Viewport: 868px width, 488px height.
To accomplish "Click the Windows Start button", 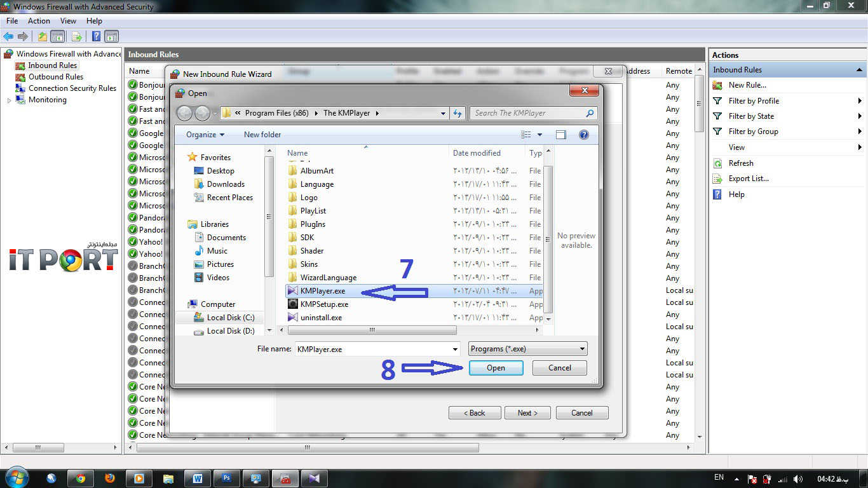I will coord(17,477).
